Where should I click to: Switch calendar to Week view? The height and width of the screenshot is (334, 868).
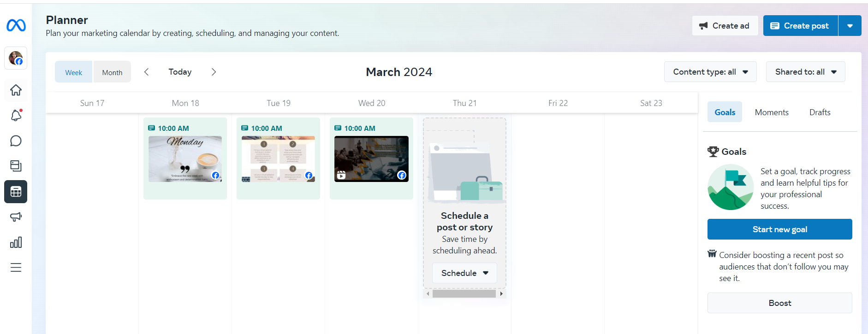[x=74, y=72]
